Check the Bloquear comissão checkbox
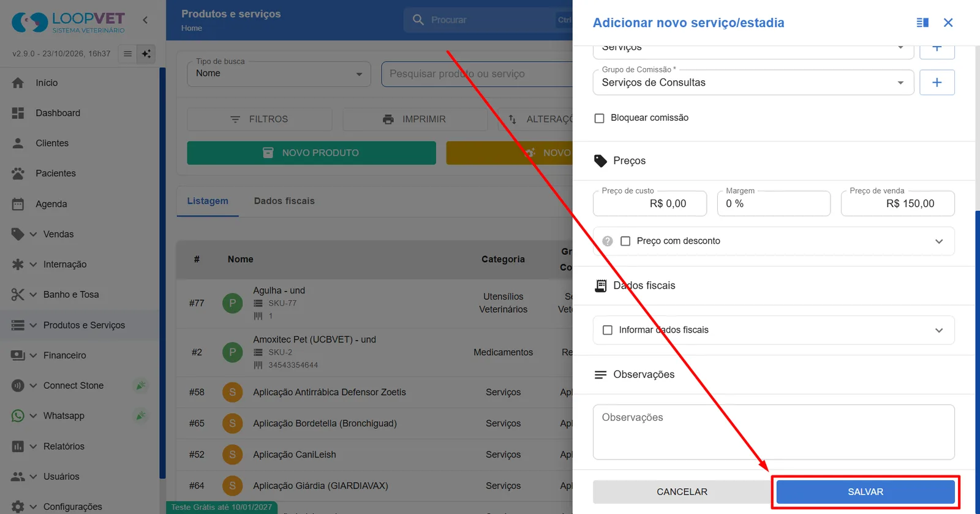The height and width of the screenshot is (514, 980). pos(600,118)
